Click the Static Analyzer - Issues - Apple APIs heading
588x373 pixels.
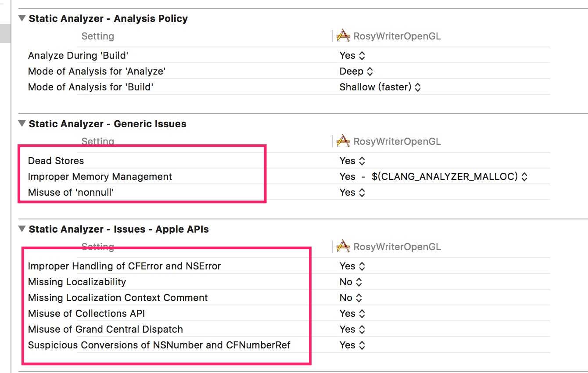pos(118,229)
